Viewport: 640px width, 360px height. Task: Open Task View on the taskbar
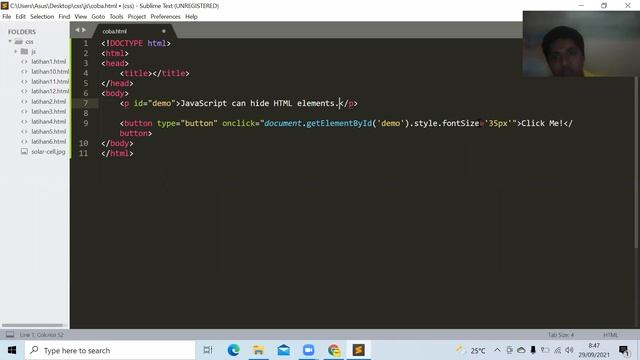[208, 350]
